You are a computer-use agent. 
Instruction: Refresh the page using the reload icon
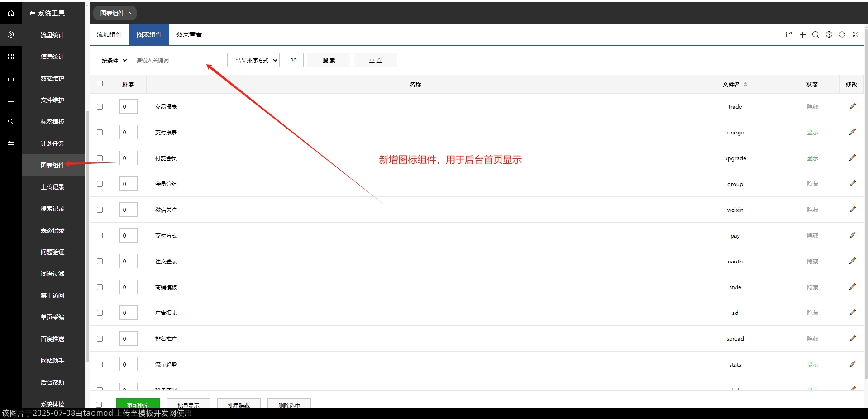pos(842,34)
